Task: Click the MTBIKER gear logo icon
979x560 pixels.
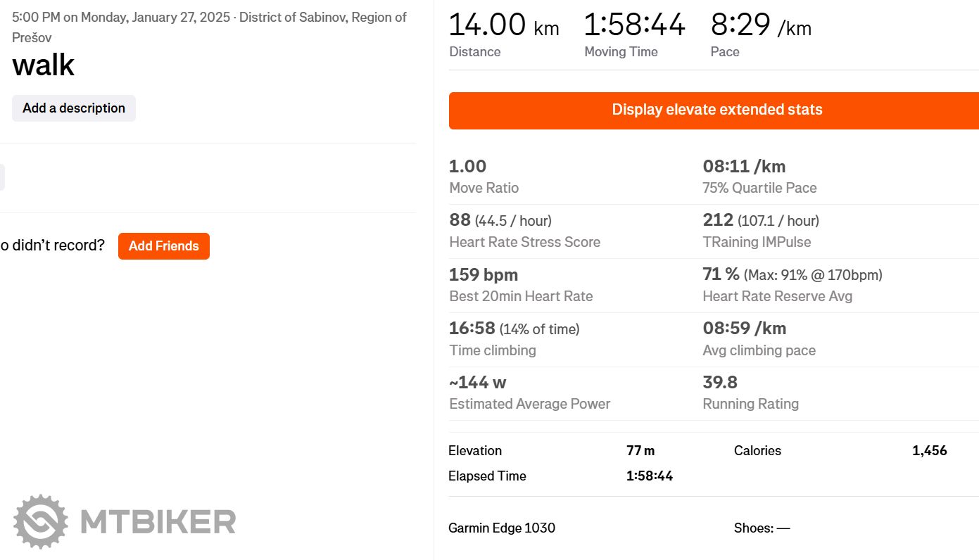Action: coord(41,521)
